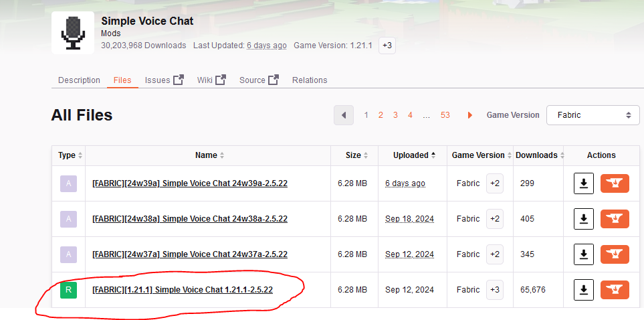Click current page number 1
Screen dimensions: 644x320
click(x=366, y=115)
